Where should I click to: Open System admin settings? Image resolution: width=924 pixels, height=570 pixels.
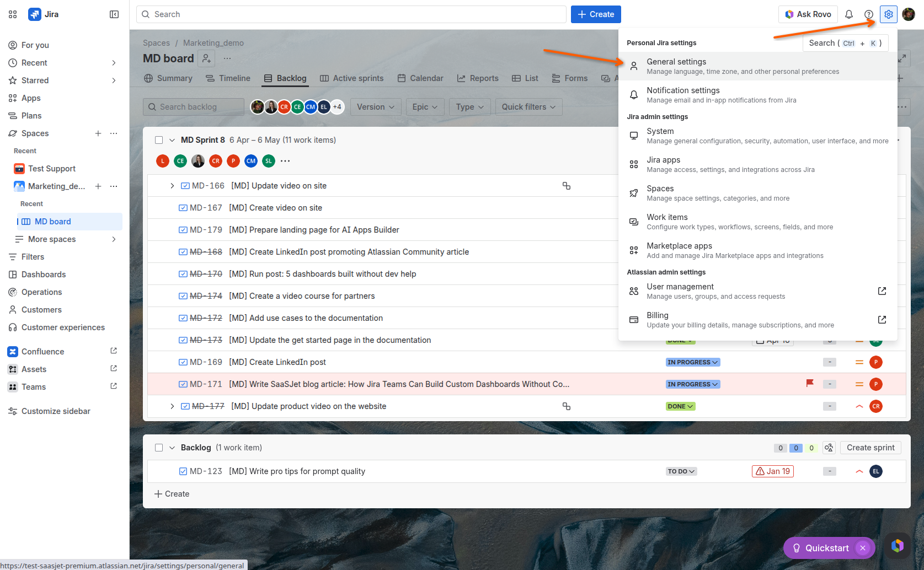point(758,136)
